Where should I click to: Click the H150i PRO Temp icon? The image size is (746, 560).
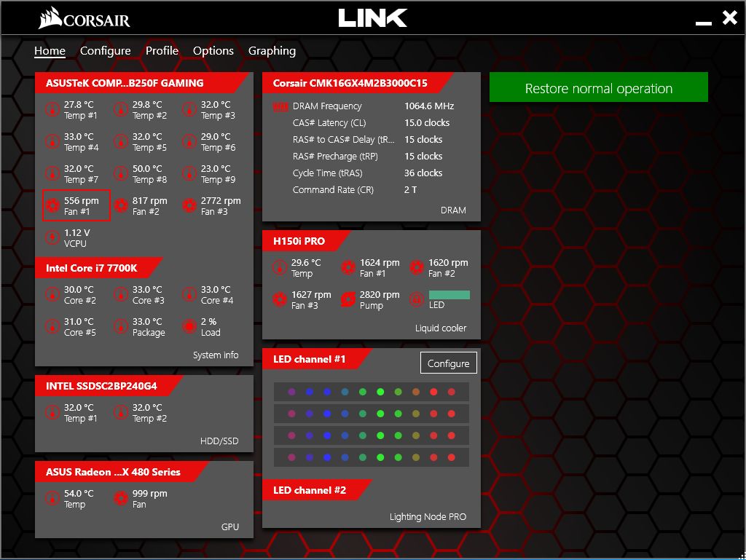click(279, 268)
